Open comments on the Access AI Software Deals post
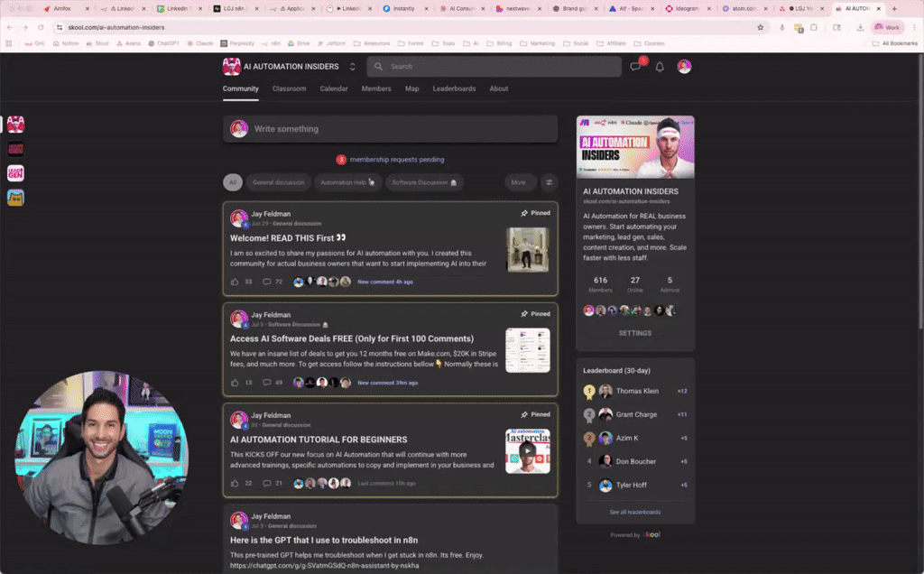Viewport: 924px width, 574px height. (267, 383)
